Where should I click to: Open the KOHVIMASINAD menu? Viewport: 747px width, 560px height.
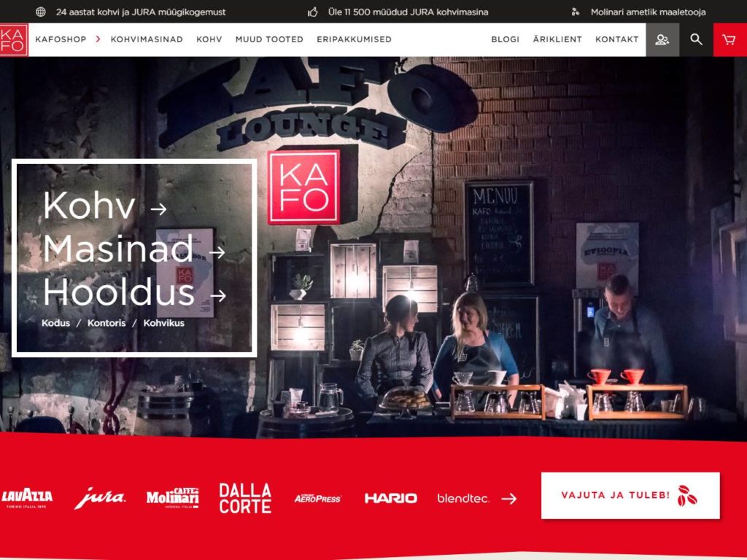(x=147, y=39)
